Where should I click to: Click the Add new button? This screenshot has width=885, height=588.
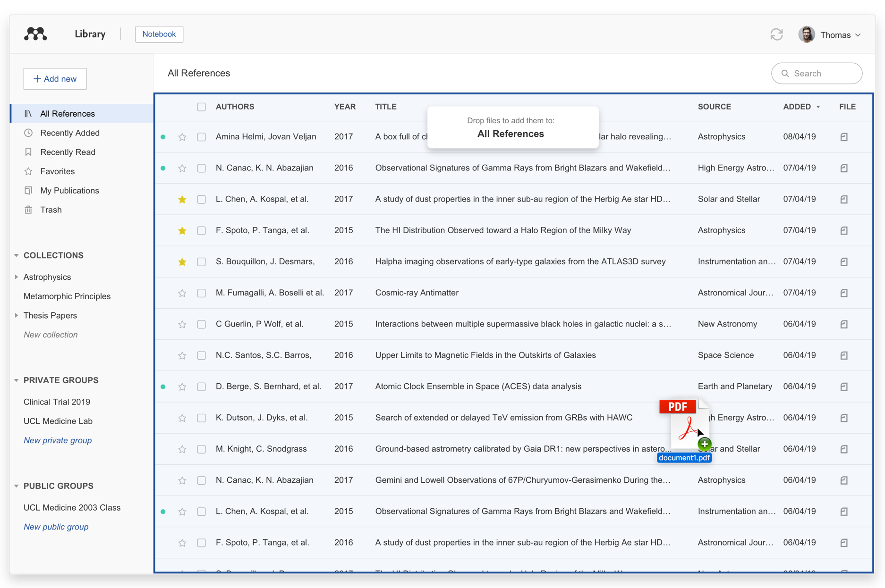(55, 79)
